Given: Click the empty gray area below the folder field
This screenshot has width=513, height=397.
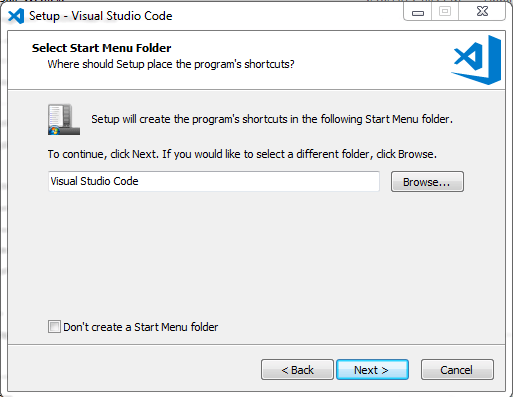Looking at the screenshot, I should pos(256,253).
